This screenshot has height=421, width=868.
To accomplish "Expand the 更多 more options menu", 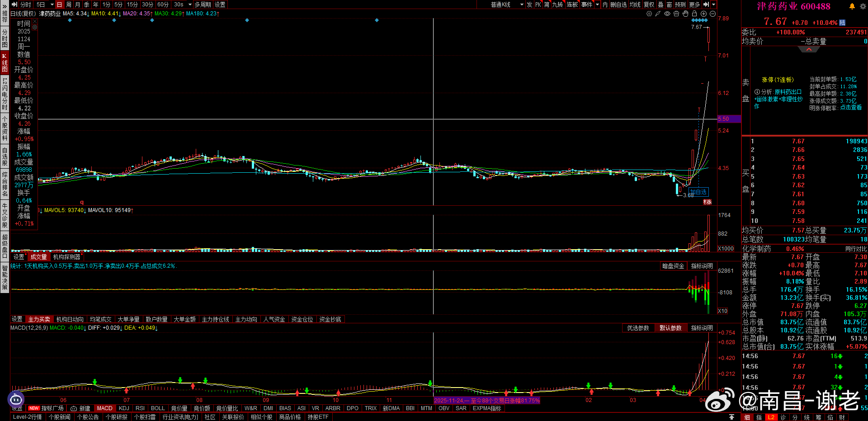I will click(x=695, y=5).
